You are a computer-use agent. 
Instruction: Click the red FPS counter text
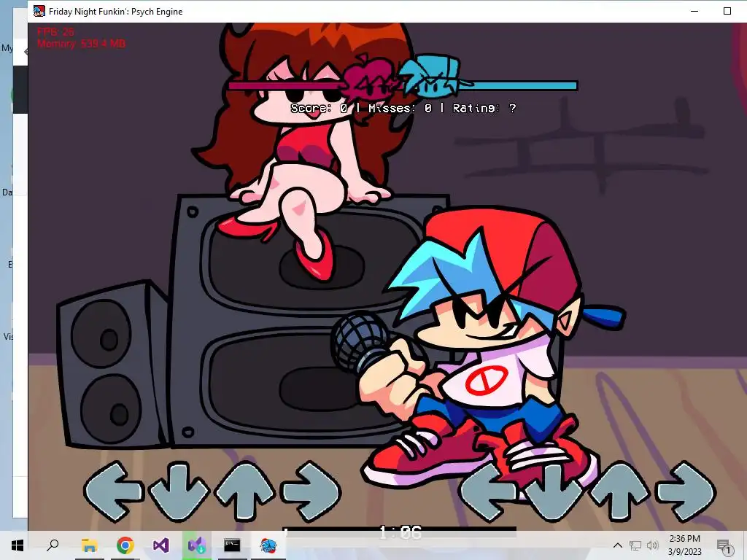click(55, 32)
